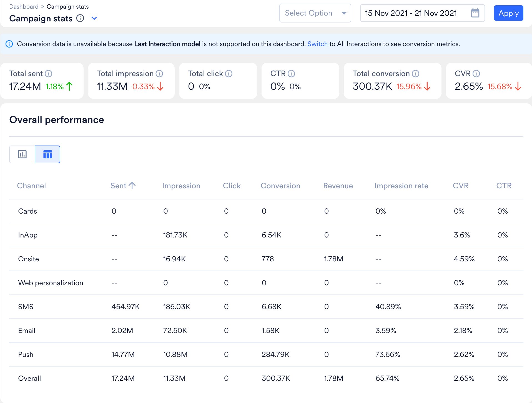Screen dimensions: 532x403
Task: Sort by the Impression column header
Action: point(181,186)
